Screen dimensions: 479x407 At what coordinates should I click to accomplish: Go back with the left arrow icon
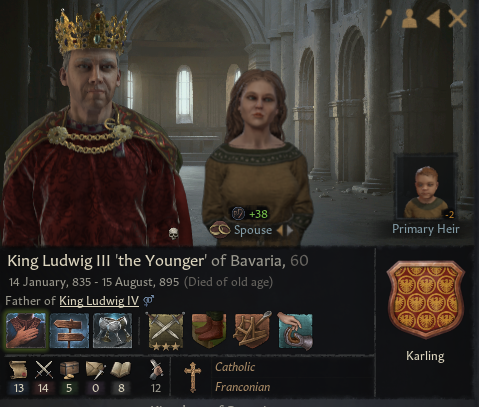pos(433,18)
